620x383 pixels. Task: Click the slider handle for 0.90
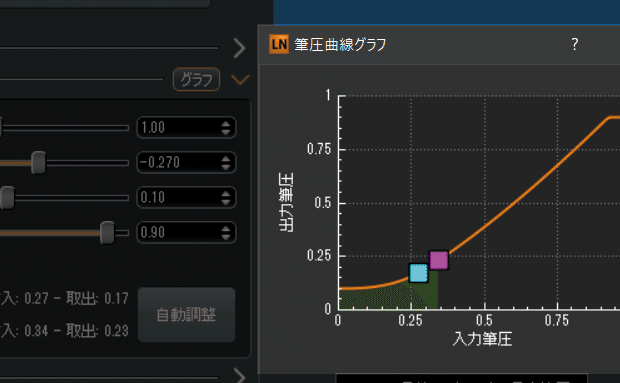(107, 232)
